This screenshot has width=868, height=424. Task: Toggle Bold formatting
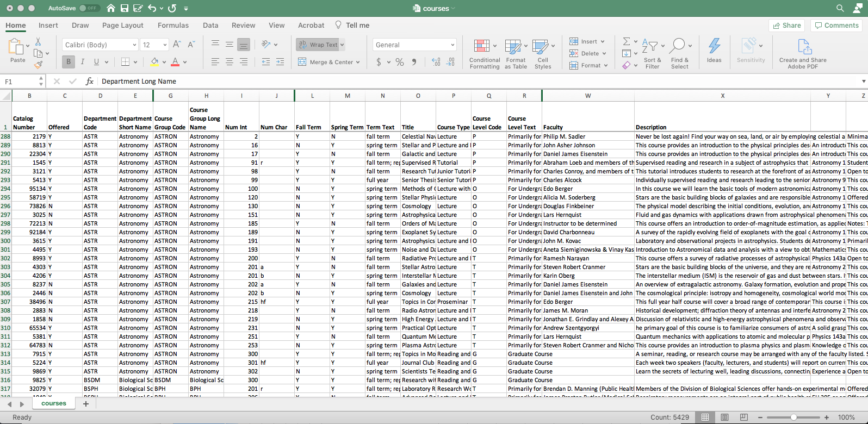click(x=69, y=62)
